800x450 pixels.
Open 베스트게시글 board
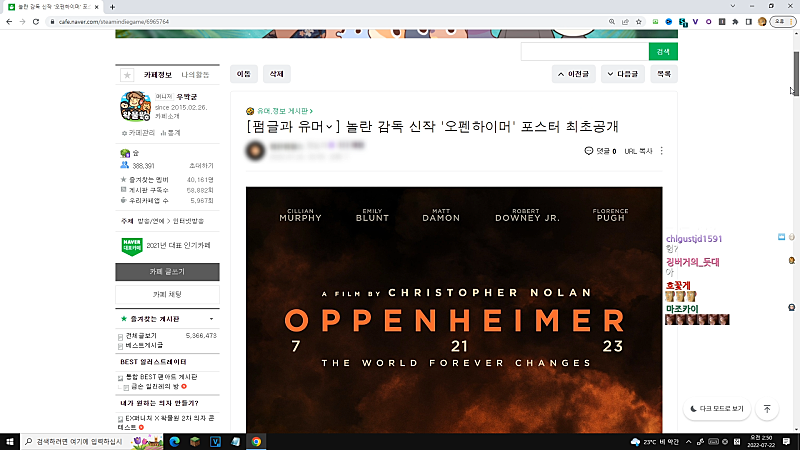pyautogui.click(x=144, y=345)
